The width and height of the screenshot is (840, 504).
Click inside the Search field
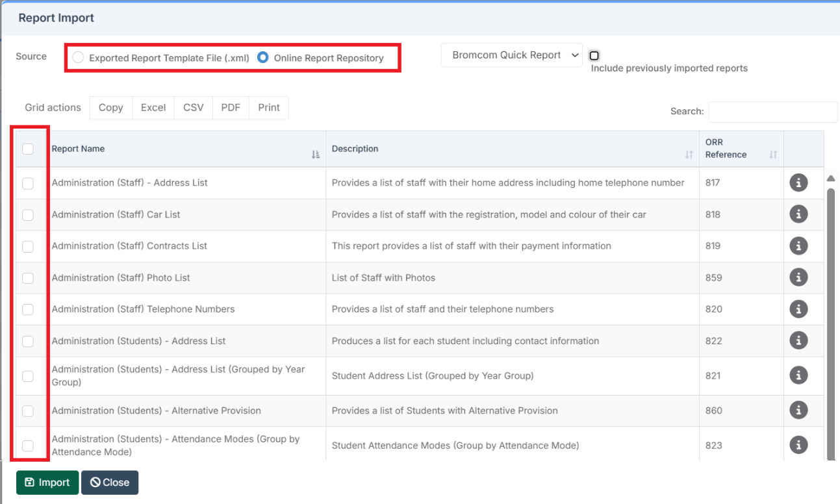pos(772,112)
